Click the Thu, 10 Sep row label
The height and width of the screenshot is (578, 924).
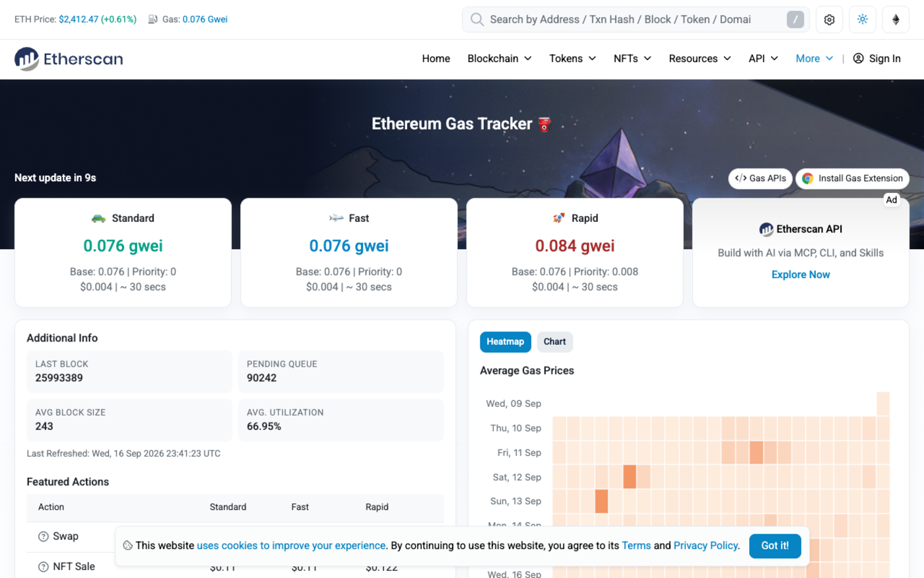coord(515,428)
